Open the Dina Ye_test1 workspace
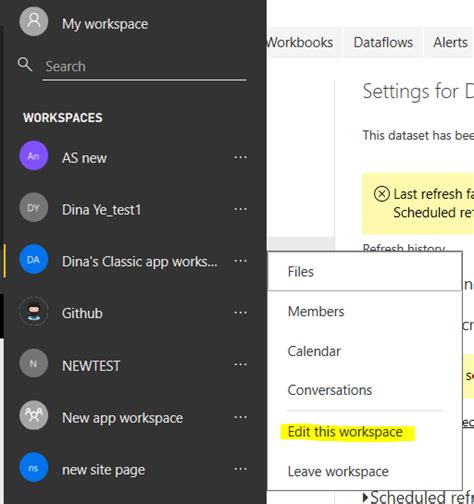Viewport: 474px width, 504px height. coord(101,210)
